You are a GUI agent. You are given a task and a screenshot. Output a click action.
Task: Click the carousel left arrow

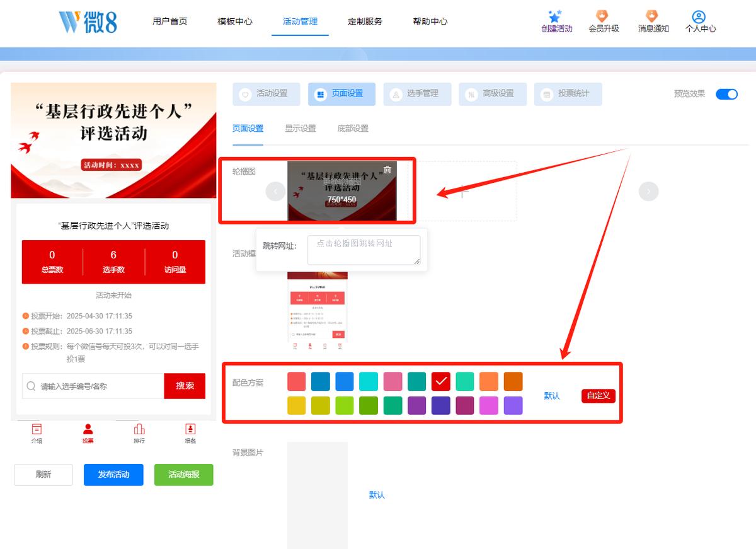pos(275,191)
